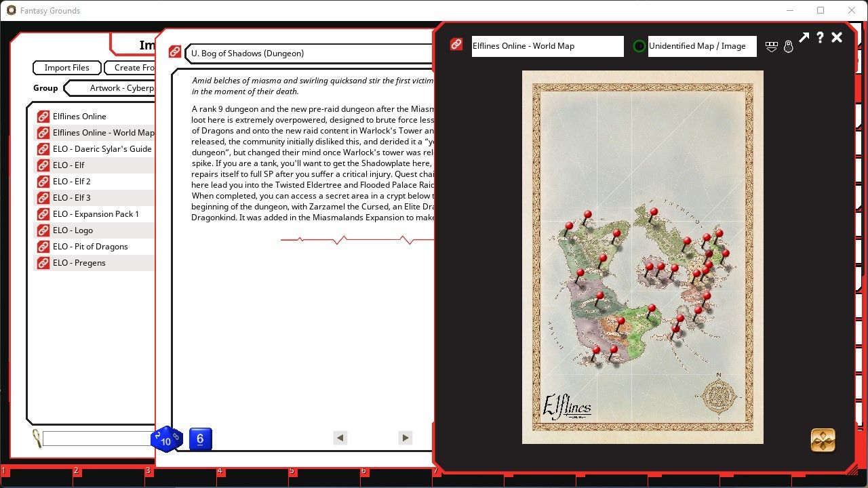
Task: Click the U. Bog of Shadows title field
Action: (309, 53)
